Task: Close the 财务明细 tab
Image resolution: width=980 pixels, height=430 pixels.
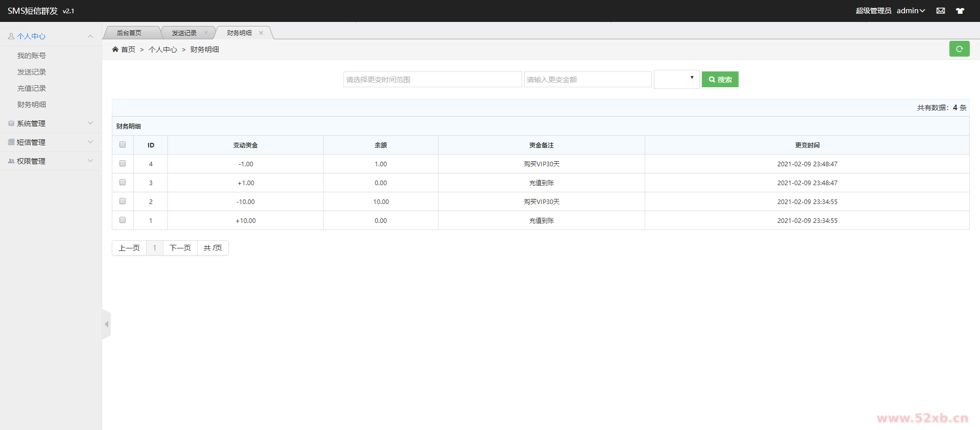Action: [261, 33]
